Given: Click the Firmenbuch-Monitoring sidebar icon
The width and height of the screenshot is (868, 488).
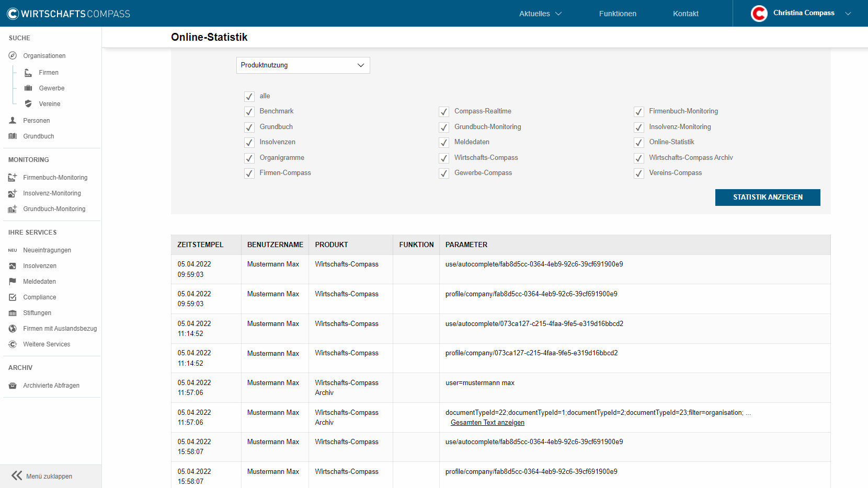Looking at the screenshot, I should point(13,178).
